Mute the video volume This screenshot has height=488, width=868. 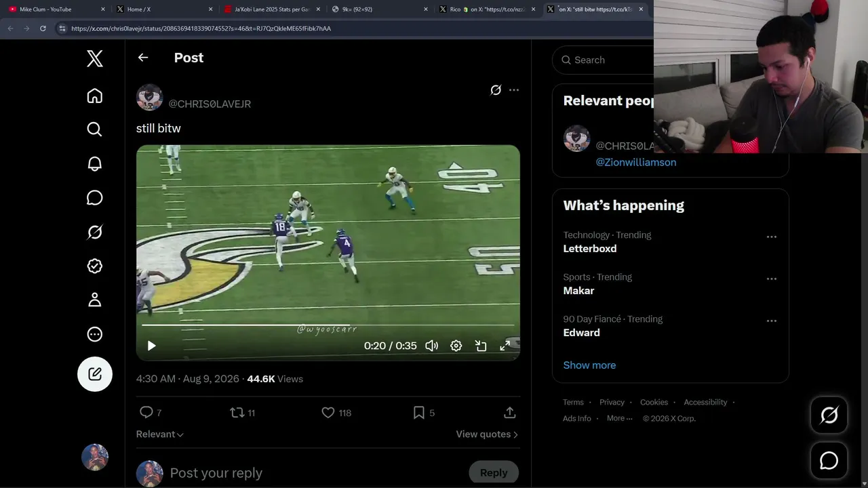[x=431, y=346]
